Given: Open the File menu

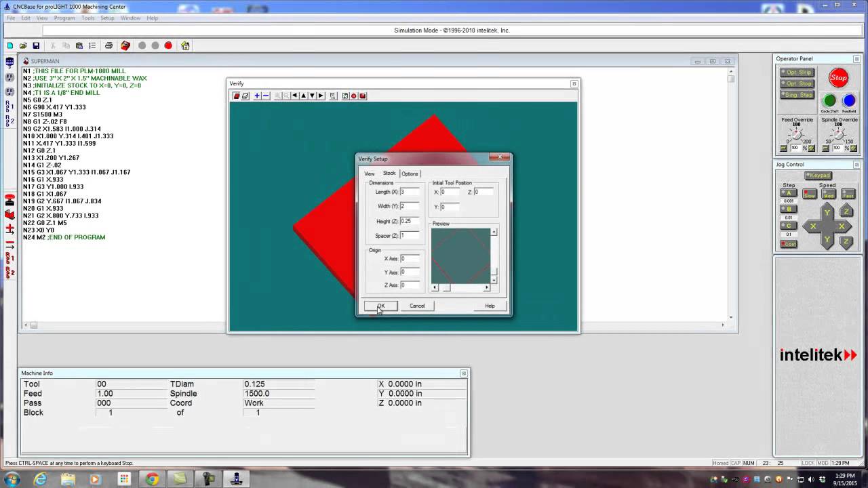Looking at the screenshot, I should [x=11, y=18].
